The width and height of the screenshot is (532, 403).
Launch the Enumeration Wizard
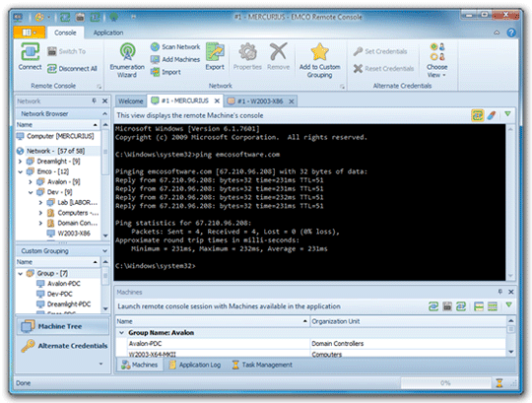(127, 60)
